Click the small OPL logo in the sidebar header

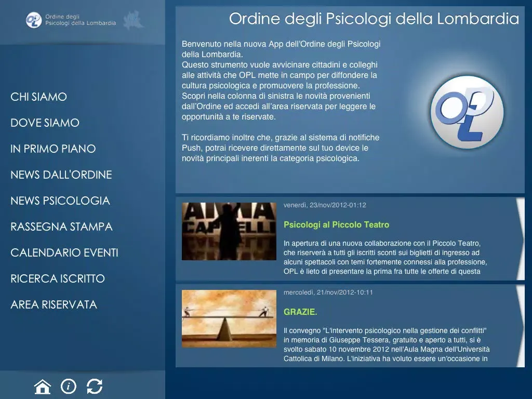pyautogui.click(x=34, y=20)
